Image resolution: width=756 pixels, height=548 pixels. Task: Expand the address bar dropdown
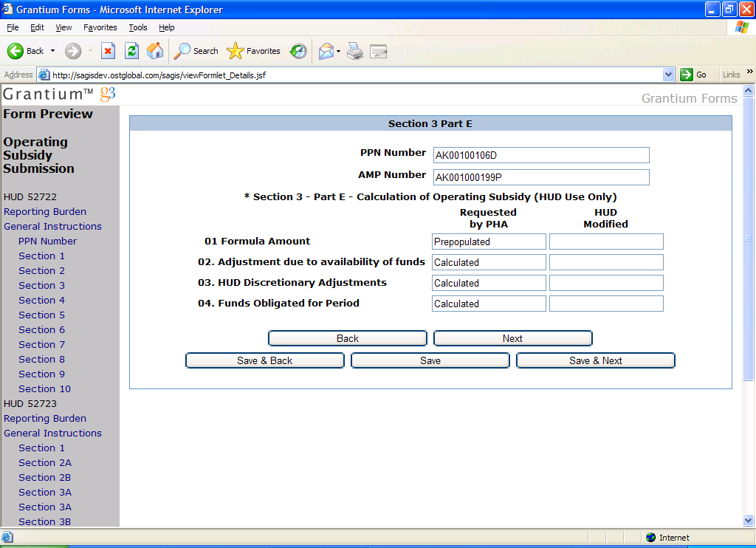click(668, 75)
